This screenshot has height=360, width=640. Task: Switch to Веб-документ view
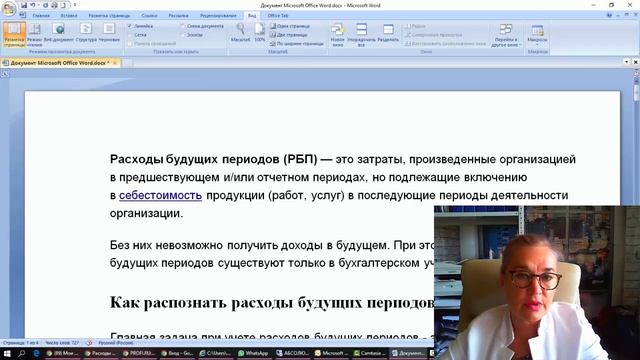[x=59, y=33]
